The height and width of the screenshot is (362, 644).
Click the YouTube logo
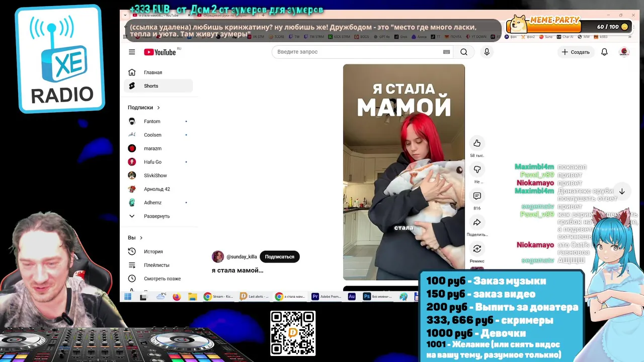point(160,52)
